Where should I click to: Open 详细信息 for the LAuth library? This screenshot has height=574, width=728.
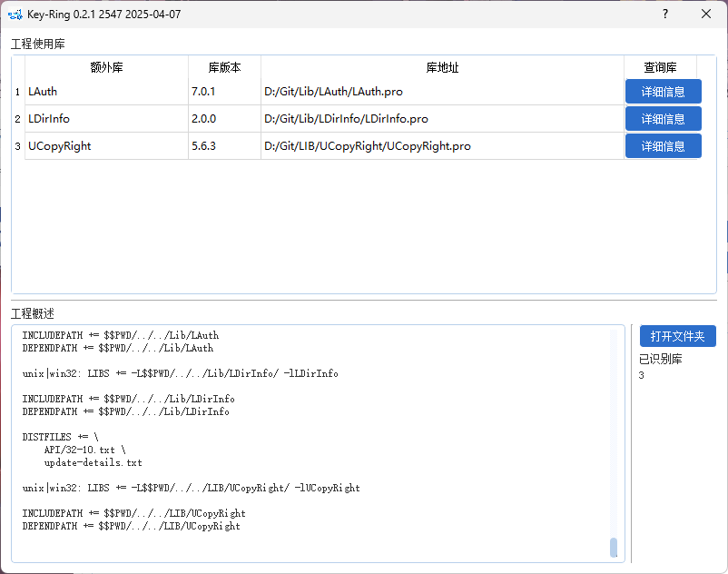663,92
